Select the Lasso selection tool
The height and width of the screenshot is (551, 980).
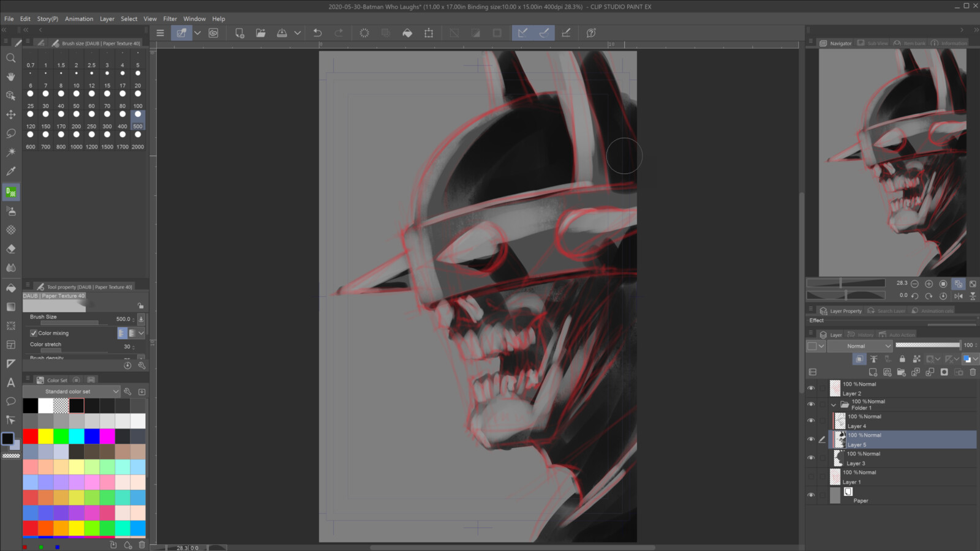(10, 133)
